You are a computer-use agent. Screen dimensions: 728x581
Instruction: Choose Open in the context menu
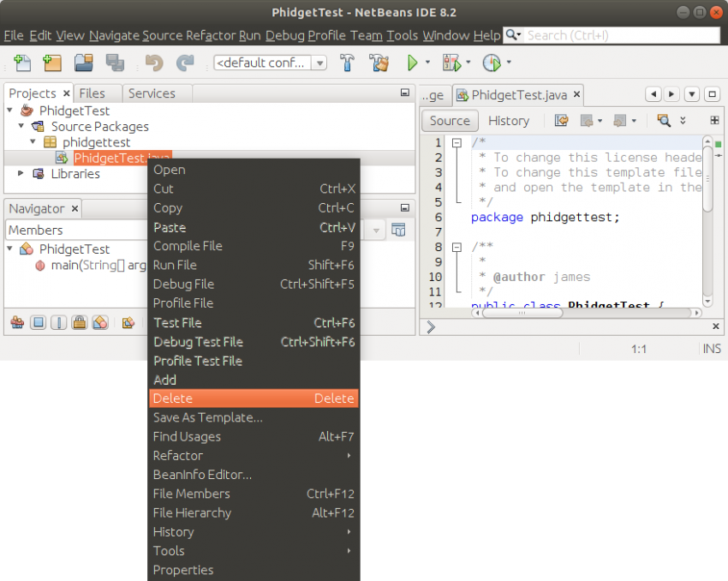(x=254, y=170)
